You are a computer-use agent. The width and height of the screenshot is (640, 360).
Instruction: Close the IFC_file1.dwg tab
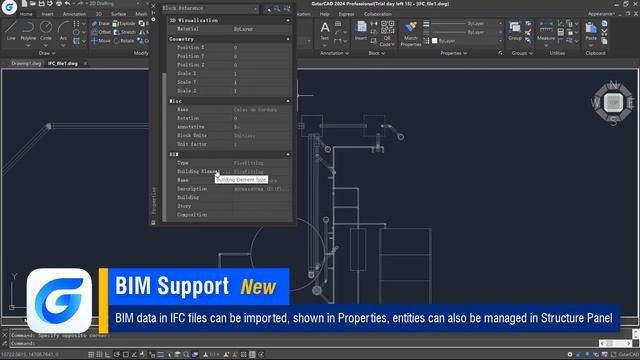pos(85,64)
